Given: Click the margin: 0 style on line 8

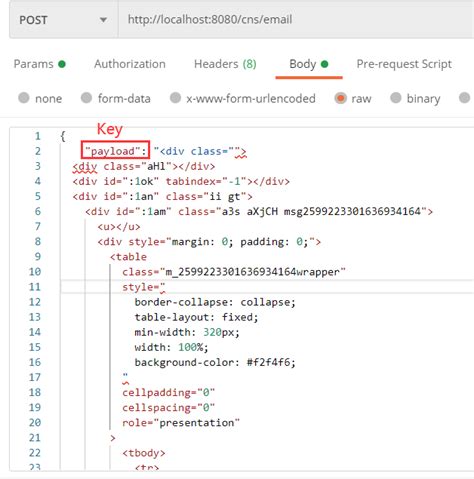Looking at the screenshot, I should (x=200, y=242).
